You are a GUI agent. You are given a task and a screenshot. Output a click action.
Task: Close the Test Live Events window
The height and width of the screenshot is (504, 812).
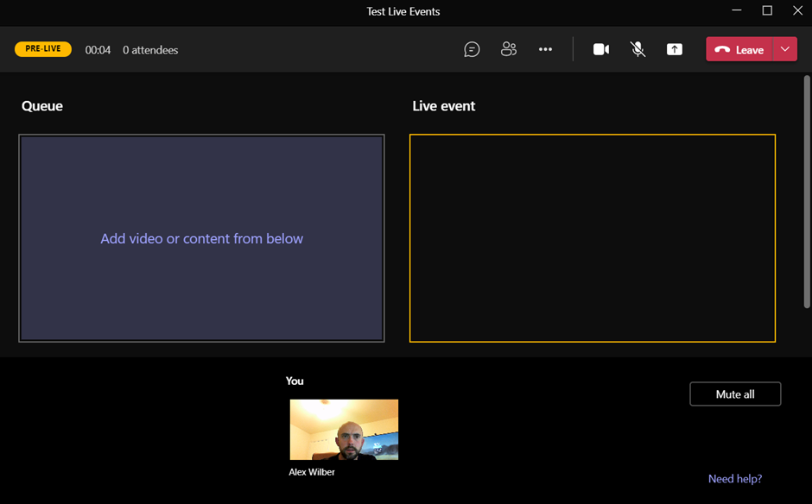(x=797, y=11)
